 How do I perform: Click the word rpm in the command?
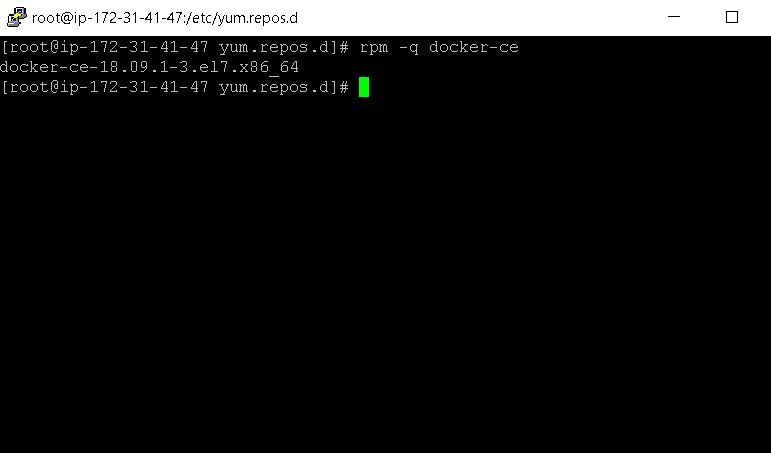(x=374, y=48)
